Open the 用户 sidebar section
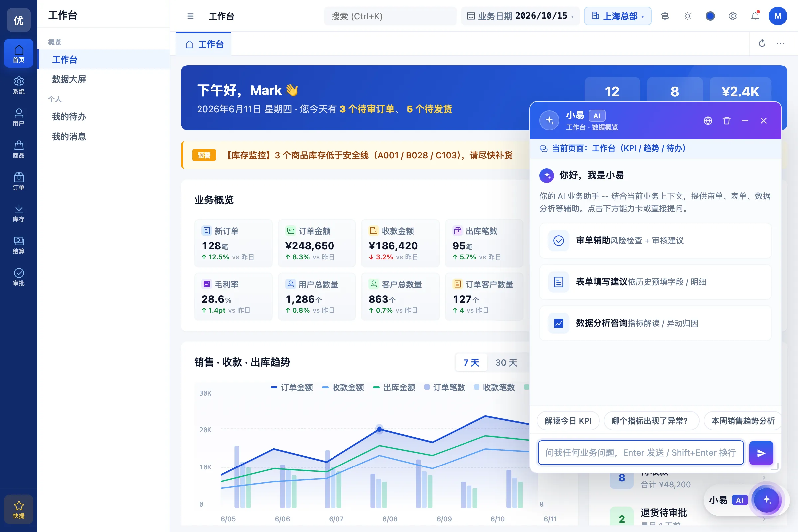Image resolution: width=798 pixels, height=532 pixels. click(x=19, y=117)
